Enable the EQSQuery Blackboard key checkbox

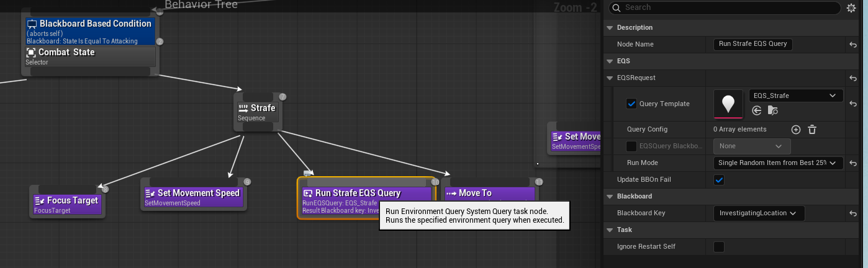pos(631,146)
